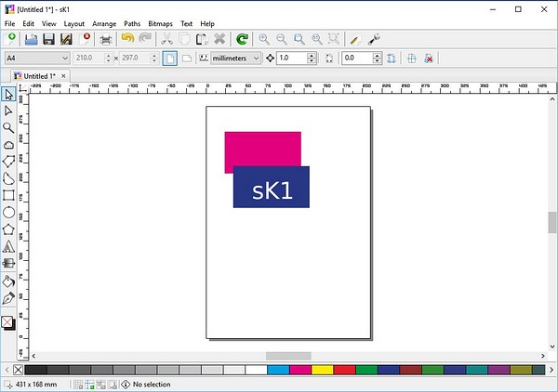Select the arrow Selection tool
Screen dimensions: 558x392
8,95
